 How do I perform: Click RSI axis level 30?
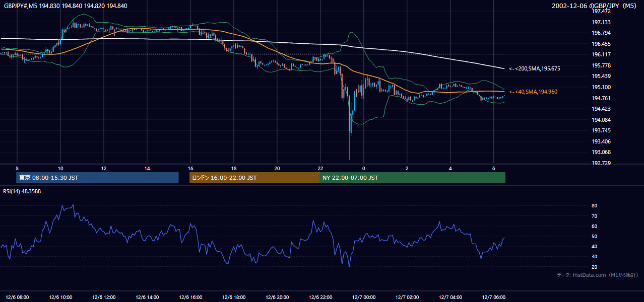(x=595, y=257)
